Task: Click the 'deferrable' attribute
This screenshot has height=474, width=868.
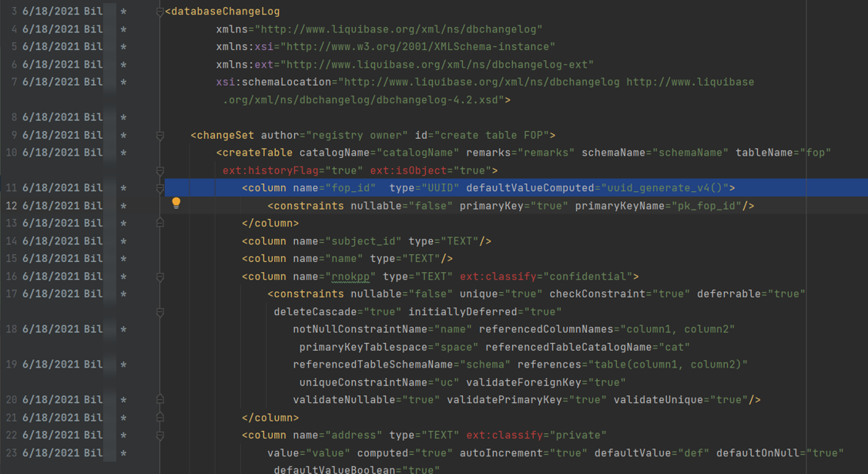Action: point(729,294)
